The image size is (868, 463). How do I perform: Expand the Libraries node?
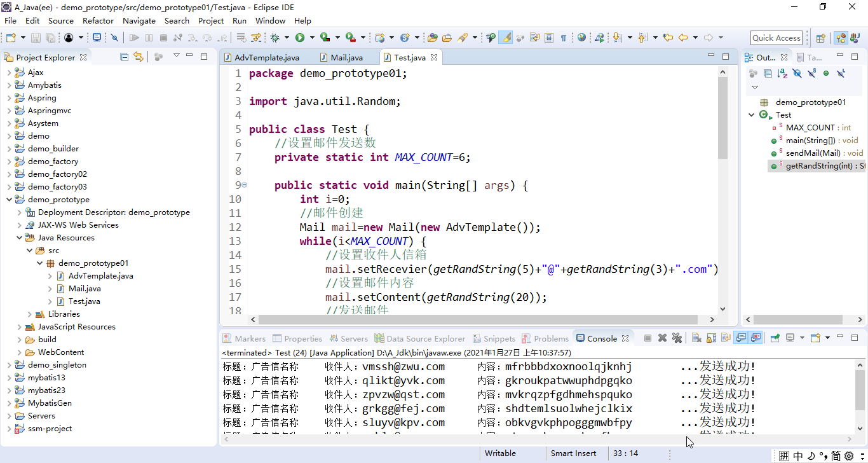tap(29, 314)
